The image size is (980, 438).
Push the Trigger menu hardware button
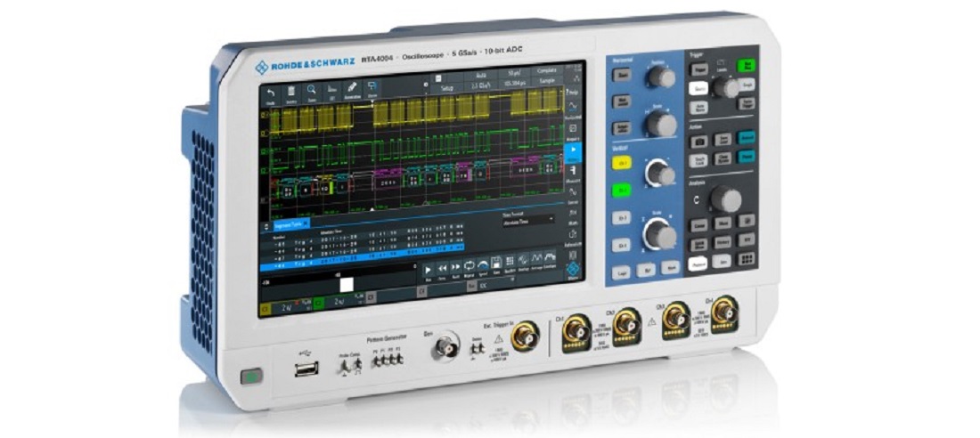coord(700,69)
